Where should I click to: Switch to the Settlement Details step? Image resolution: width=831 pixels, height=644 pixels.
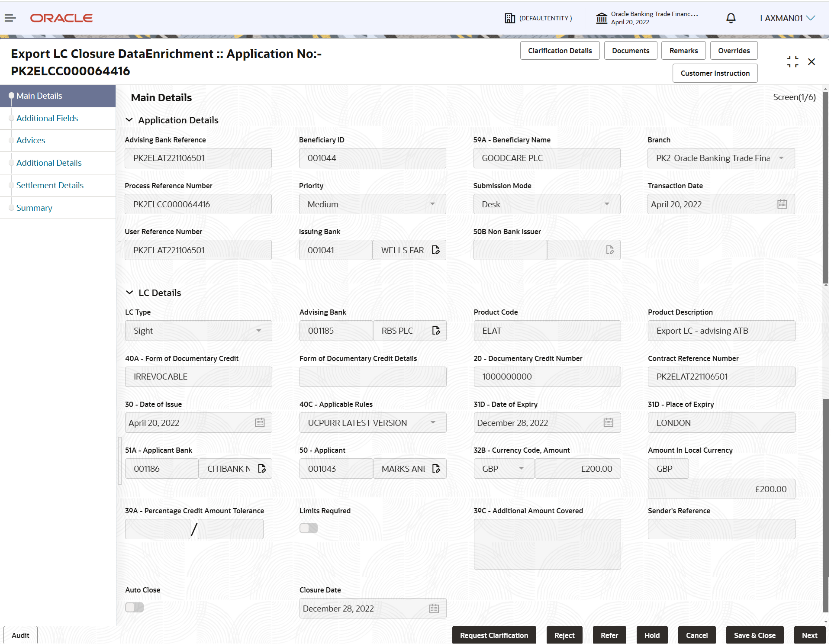(50, 185)
